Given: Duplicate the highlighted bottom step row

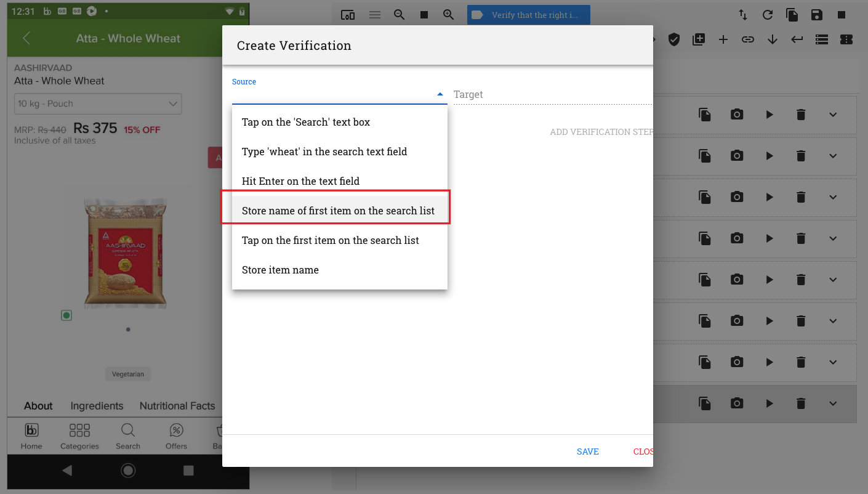Looking at the screenshot, I should tap(705, 403).
